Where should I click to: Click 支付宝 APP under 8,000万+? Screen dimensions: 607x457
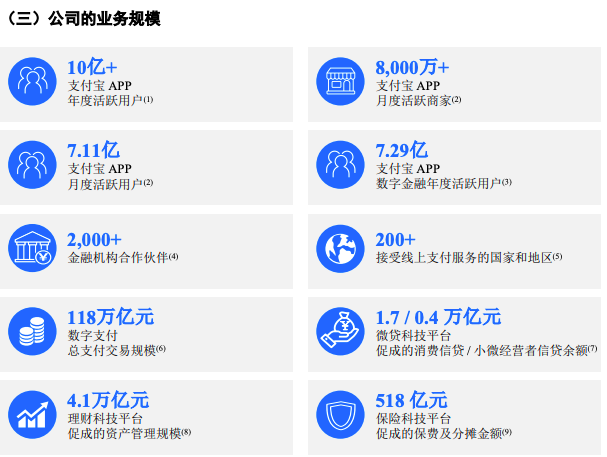pos(408,85)
